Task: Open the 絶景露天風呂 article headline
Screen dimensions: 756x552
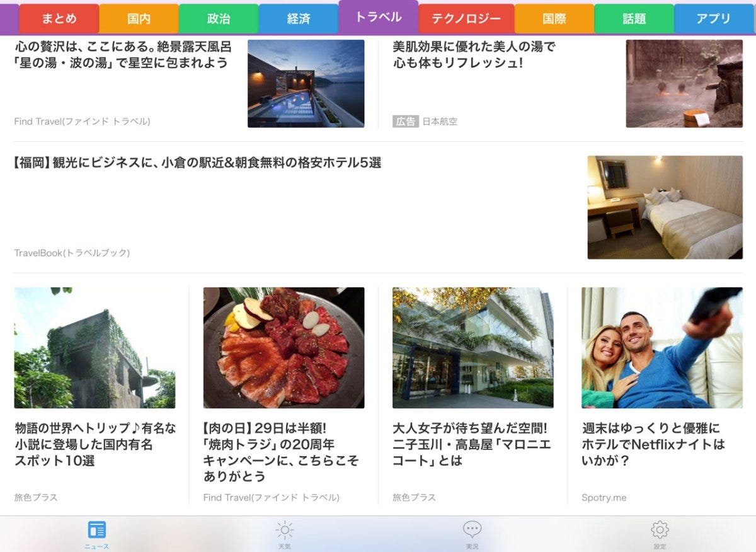Action: [x=123, y=55]
